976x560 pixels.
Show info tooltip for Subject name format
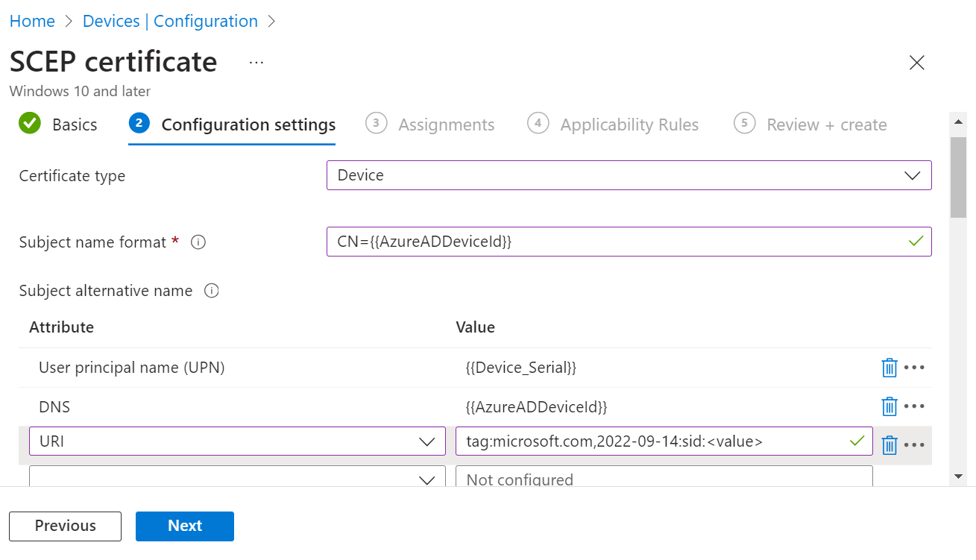pyautogui.click(x=198, y=242)
